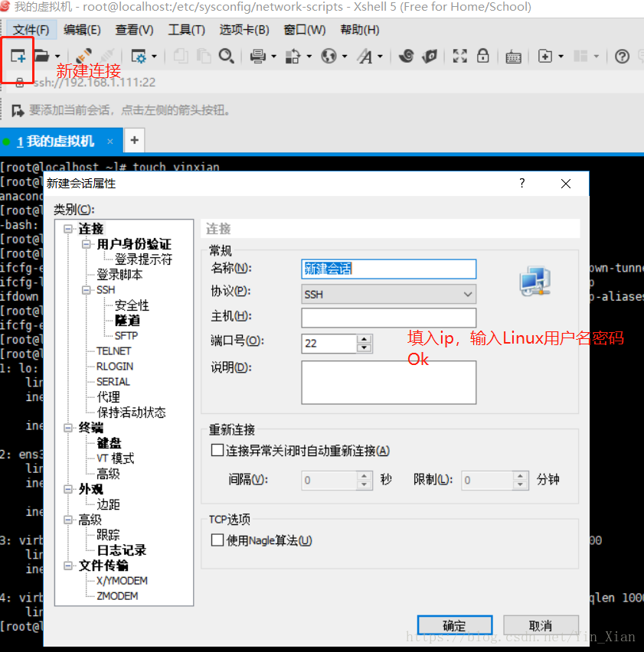Select 日志记录 in the category tree
The height and width of the screenshot is (652, 644).
click(122, 550)
